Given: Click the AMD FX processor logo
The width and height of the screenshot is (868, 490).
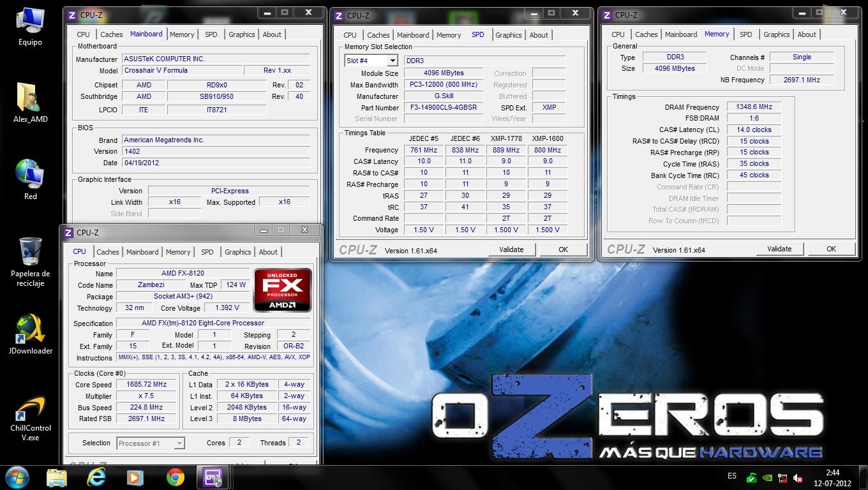Looking at the screenshot, I should [x=283, y=290].
